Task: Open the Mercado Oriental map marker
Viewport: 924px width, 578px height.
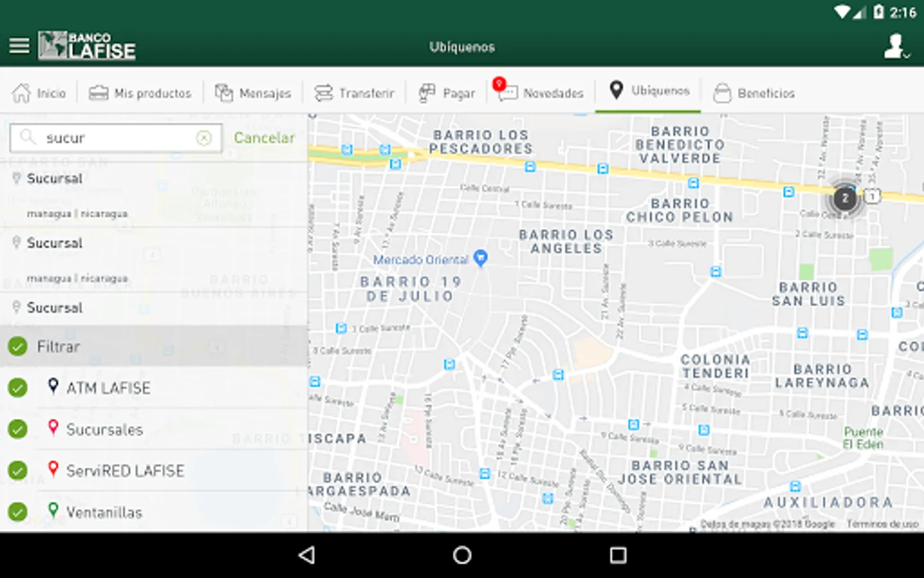Action: click(x=481, y=258)
